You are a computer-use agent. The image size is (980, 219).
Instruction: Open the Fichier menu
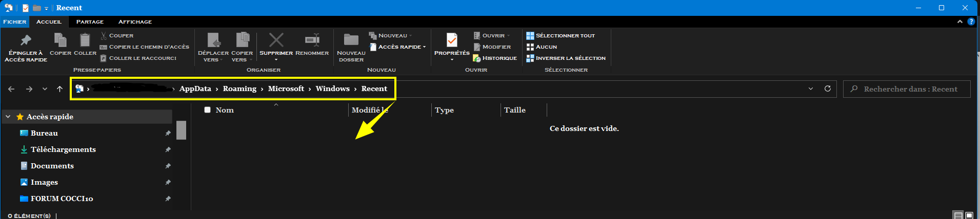[x=14, y=21]
